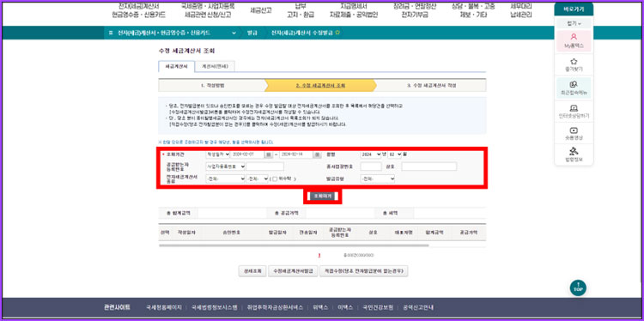The height and width of the screenshot is (321, 644).
Task: Go to step 2. 수정 세금계산서 조회
Action: coord(320,85)
